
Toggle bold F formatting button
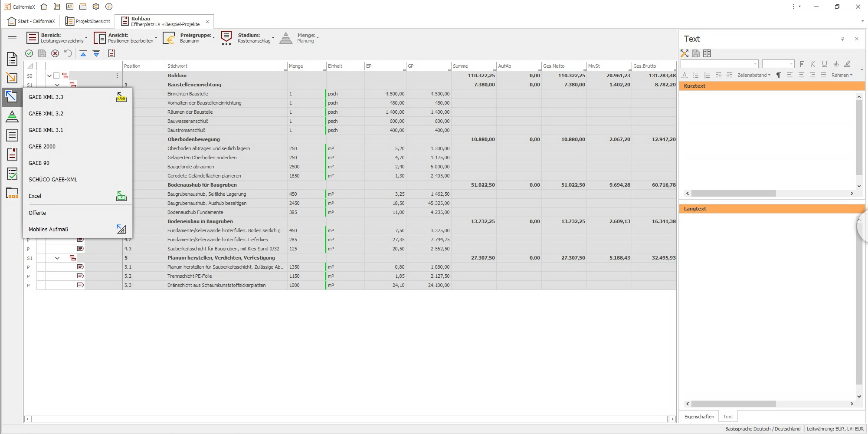click(802, 64)
